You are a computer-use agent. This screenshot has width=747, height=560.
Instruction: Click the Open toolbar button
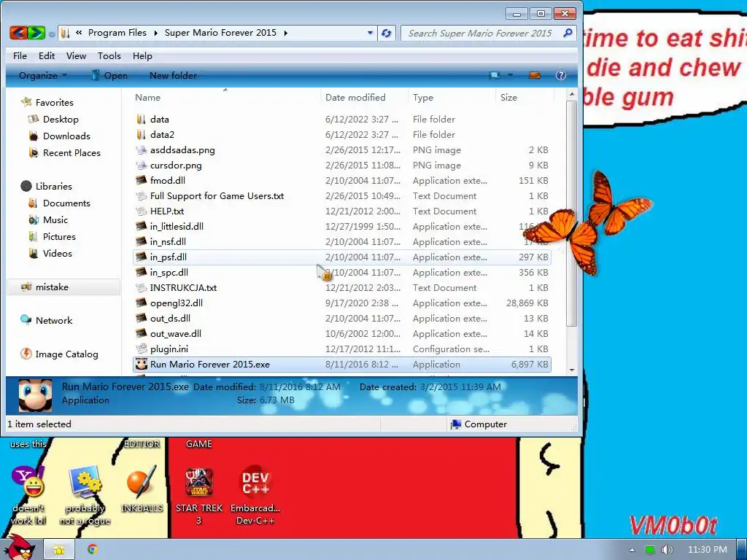coord(109,75)
